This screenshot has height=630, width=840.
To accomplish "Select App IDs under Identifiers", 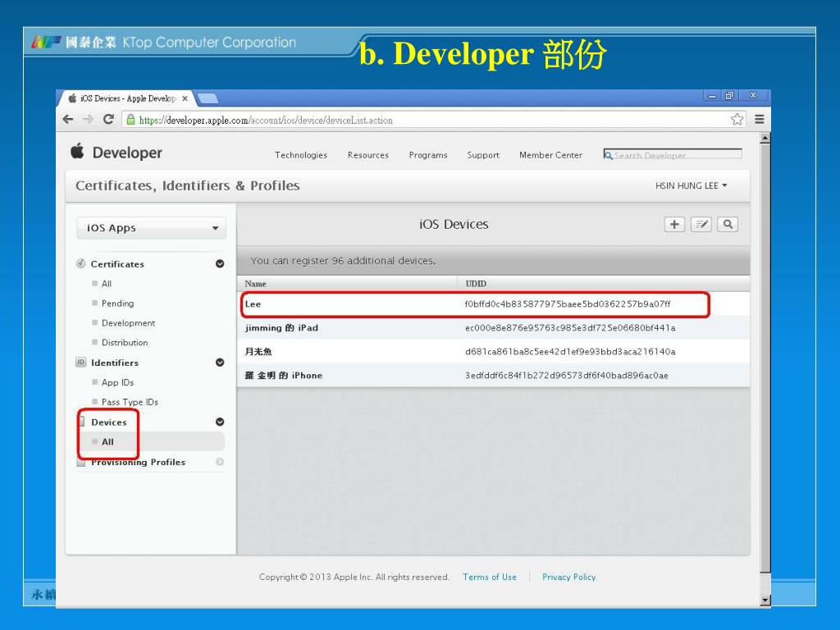I will pos(118,382).
